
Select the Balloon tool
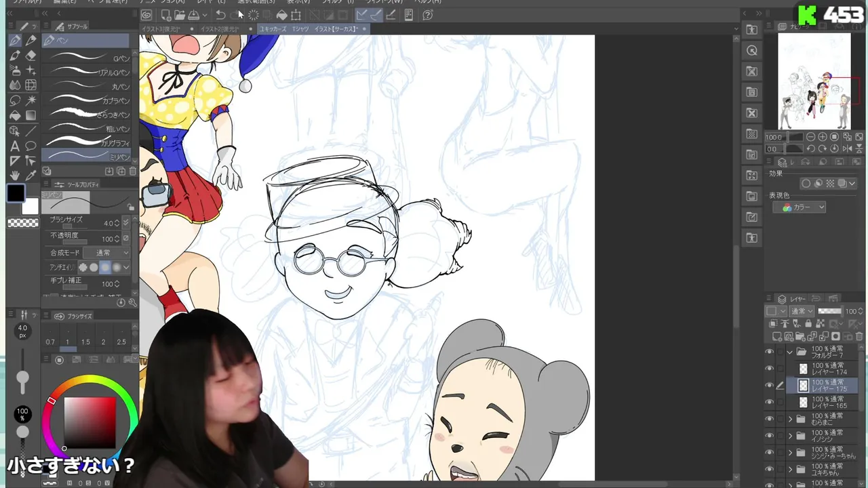(x=31, y=146)
